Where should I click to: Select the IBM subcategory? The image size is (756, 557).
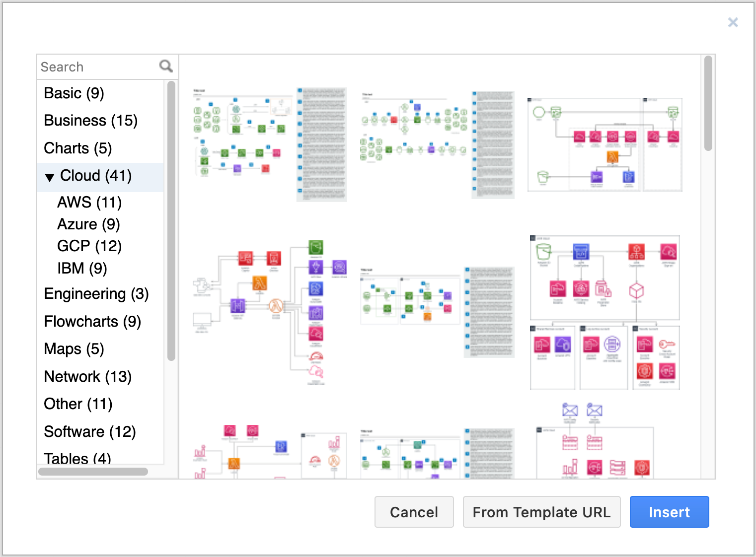click(81, 268)
